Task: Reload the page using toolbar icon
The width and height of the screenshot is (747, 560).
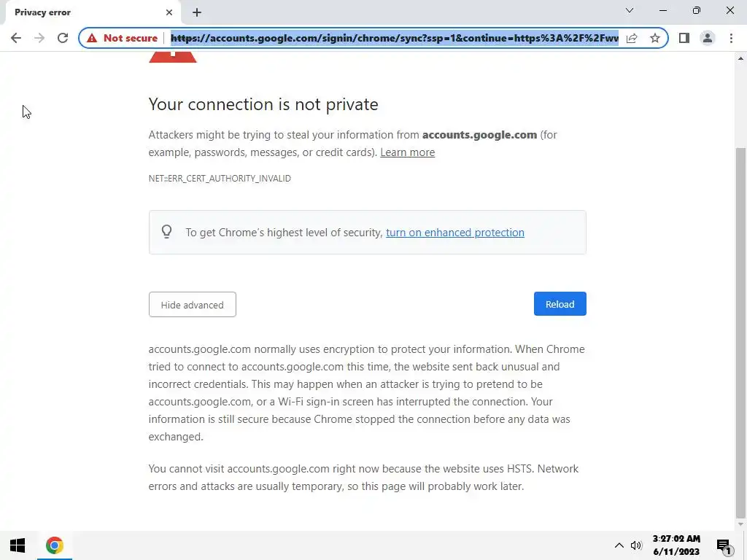Action: pos(63,38)
